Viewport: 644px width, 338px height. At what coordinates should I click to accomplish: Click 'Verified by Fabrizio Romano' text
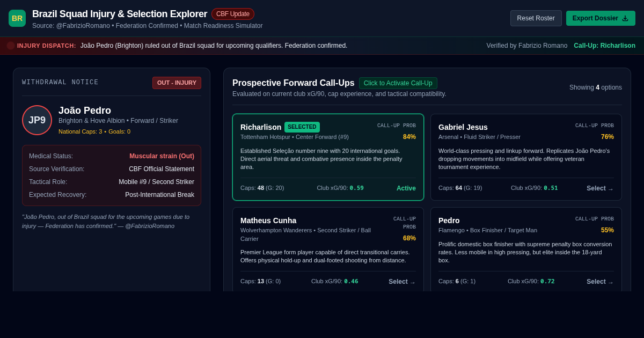click(527, 46)
